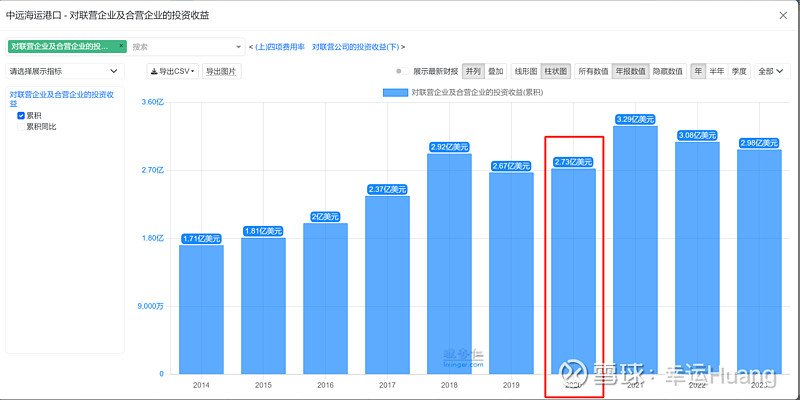
Task: Switch to 线形图 line chart
Action: (526, 71)
